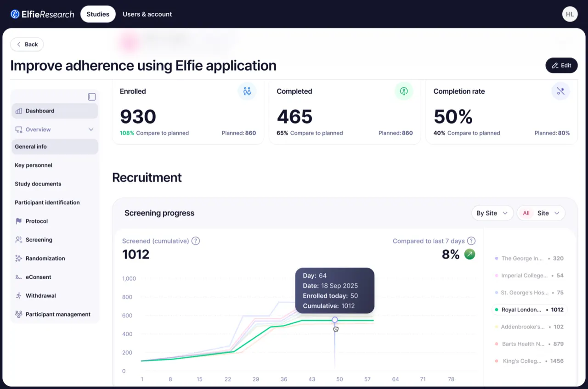The image size is (588, 389).
Task: Open the By Site dropdown
Action: (492, 213)
